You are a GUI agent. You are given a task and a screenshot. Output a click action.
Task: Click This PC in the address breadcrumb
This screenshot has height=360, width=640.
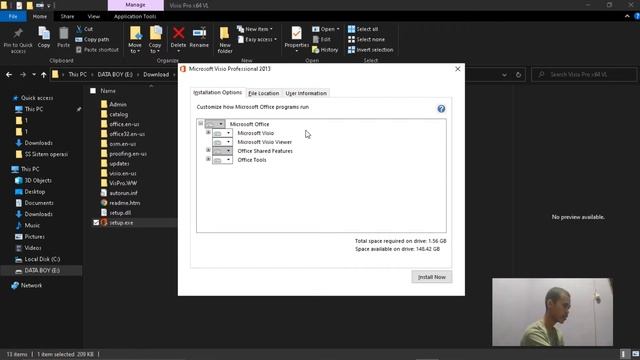point(78,75)
